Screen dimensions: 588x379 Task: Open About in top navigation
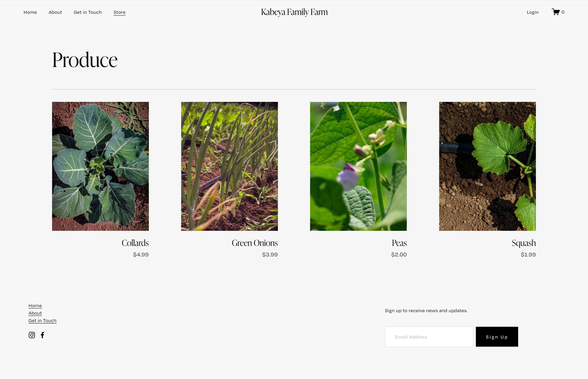(55, 12)
